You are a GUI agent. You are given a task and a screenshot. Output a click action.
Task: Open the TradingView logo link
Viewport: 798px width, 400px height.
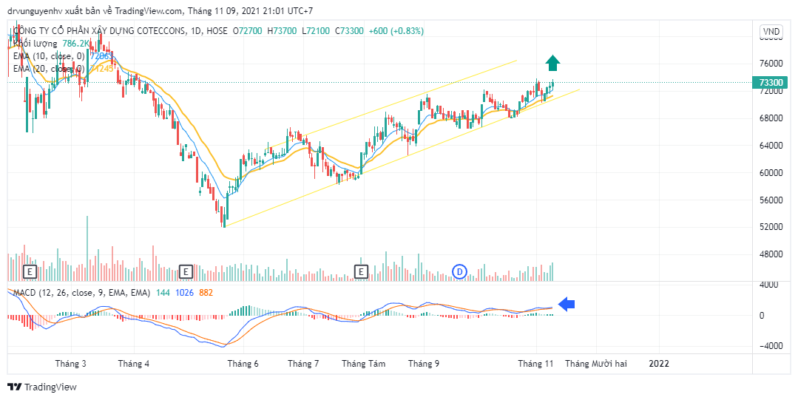(42, 387)
